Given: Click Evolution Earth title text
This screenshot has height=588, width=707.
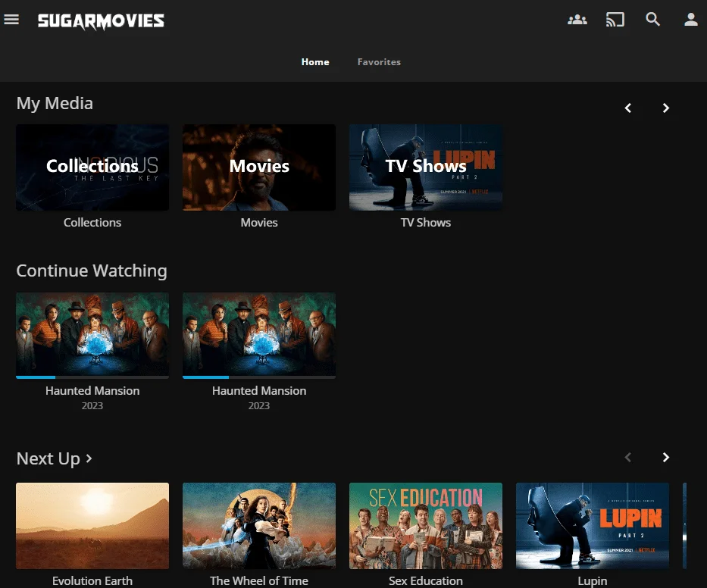Looking at the screenshot, I should tap(92, 580).
